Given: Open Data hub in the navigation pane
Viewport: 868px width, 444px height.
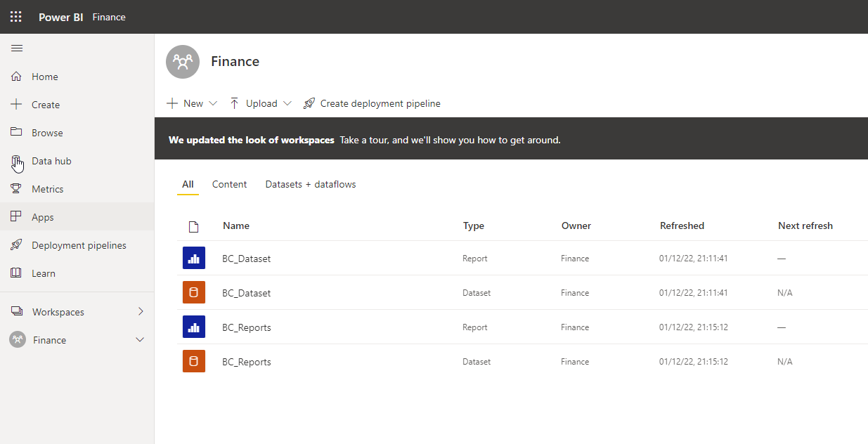Looking at the screenshot, I should click(77, 161).
